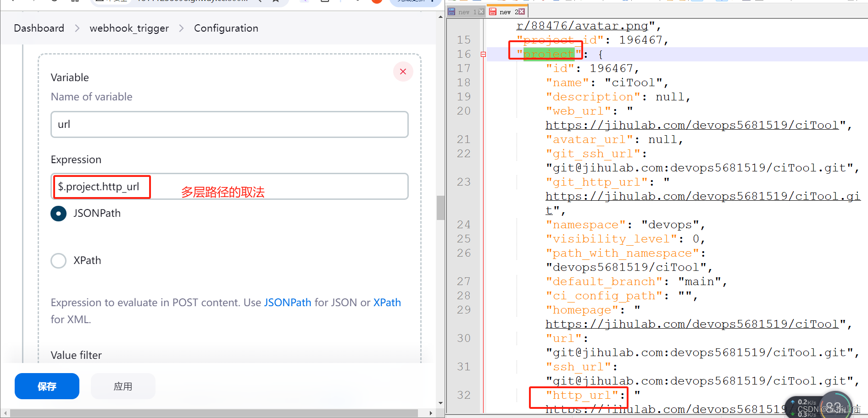Viewport: 868px width, 418px height.
Task: Click the "namespace": "devops" line
Action: [625, 225]
